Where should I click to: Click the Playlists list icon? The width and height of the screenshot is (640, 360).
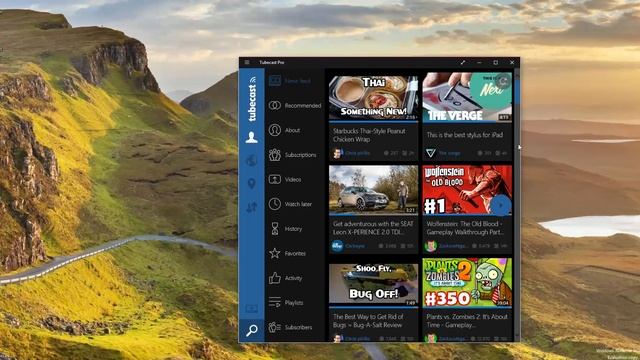[275, 302]
